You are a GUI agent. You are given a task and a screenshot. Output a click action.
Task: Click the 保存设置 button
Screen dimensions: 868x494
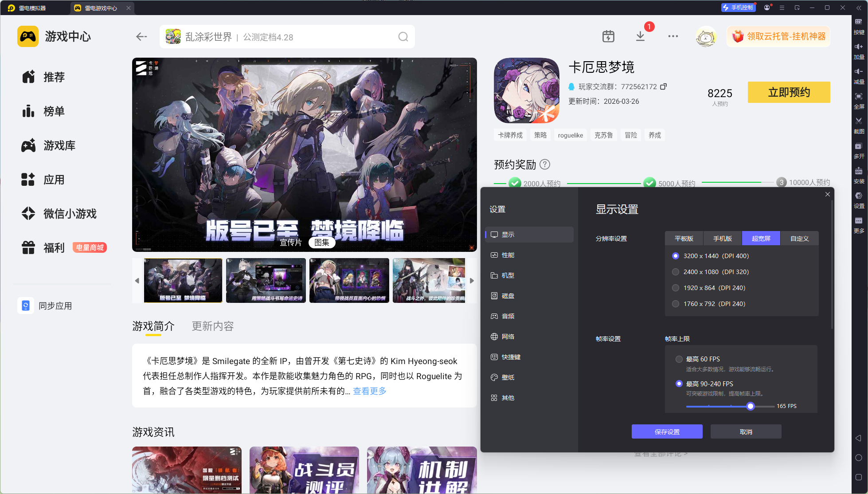667,431
